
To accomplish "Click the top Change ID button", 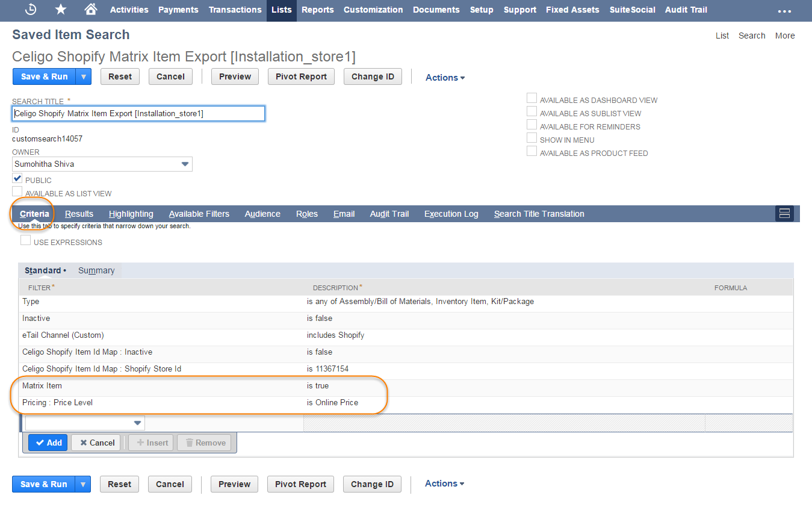I will pos(373,76).
